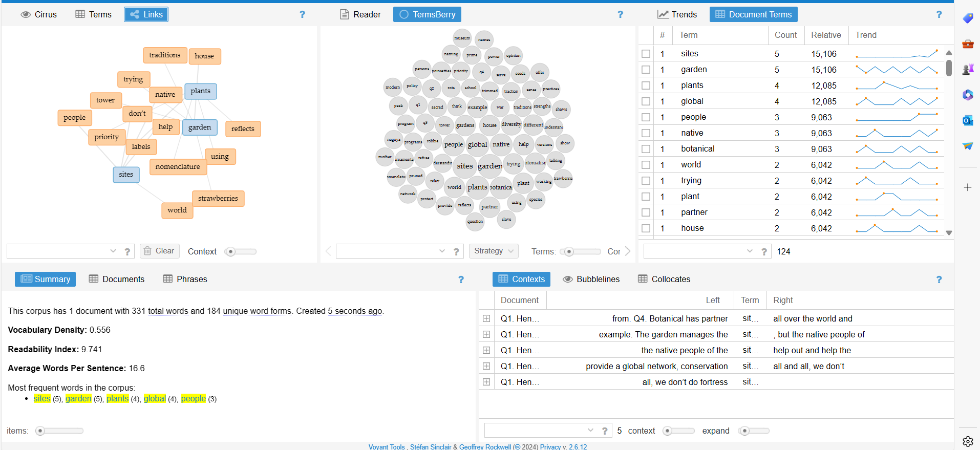Click help icon beside Links search box

tap(127, 251)
